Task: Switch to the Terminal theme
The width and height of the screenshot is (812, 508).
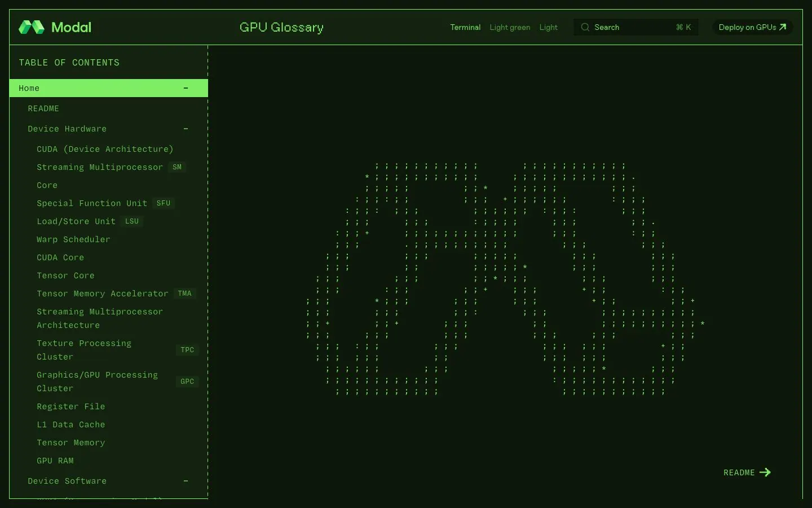Action: click(x=465, y=27)
